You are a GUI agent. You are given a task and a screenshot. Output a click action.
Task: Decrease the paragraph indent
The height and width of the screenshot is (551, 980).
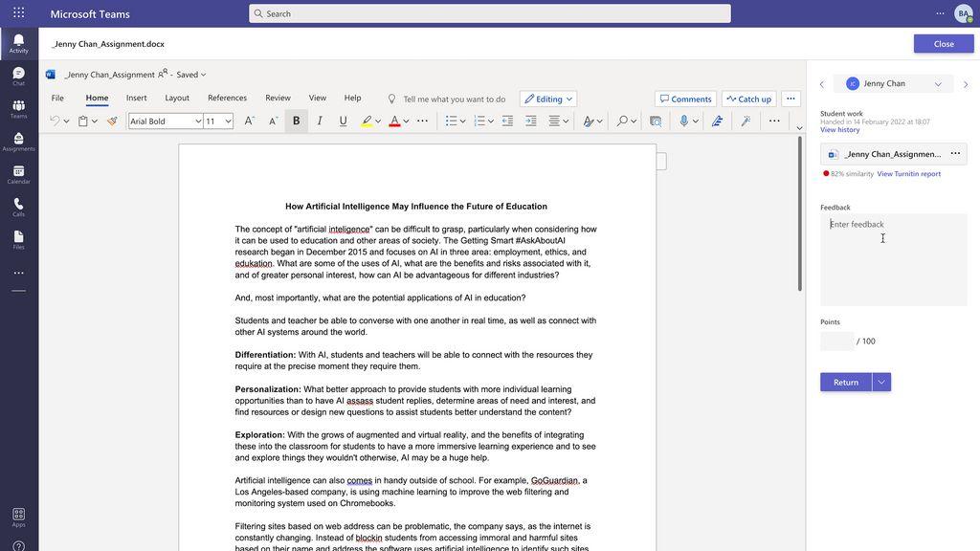tap(507, 121)
